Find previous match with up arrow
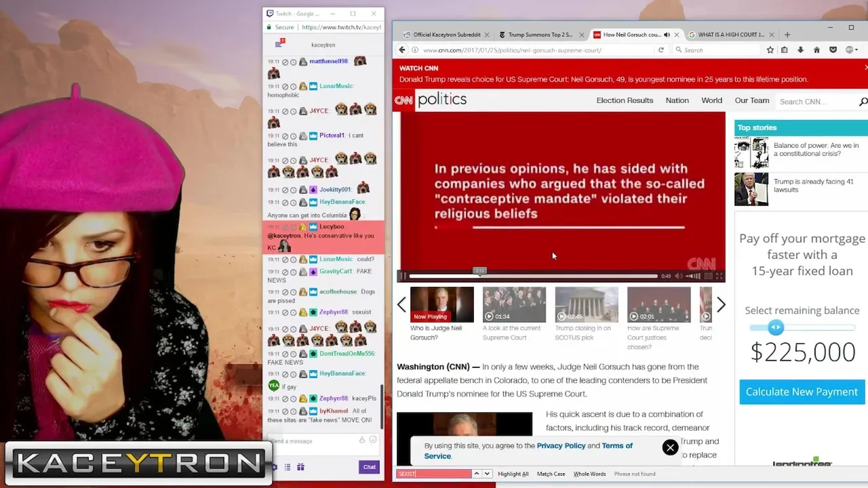868x488 pixels. (x=476, y=474)
